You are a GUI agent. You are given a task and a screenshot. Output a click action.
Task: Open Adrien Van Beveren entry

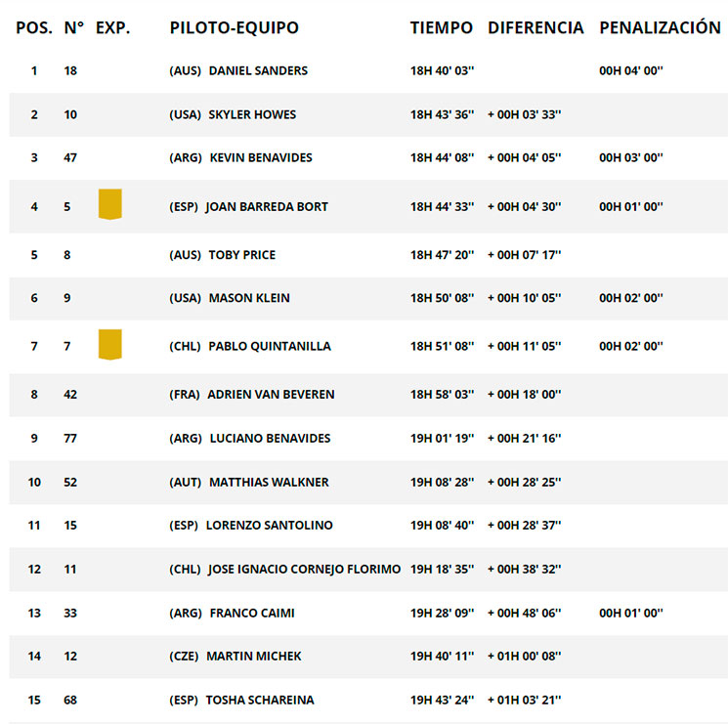[x=271, y=395]
